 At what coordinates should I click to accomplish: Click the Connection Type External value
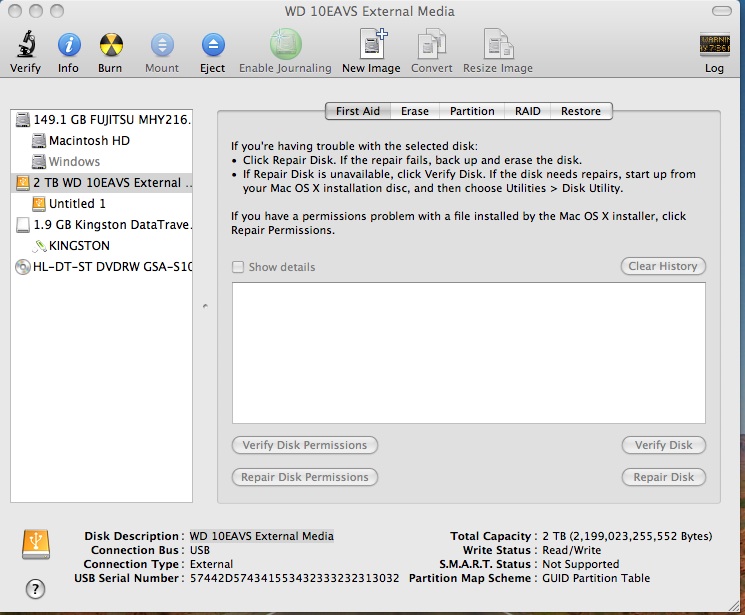point(211,564)
